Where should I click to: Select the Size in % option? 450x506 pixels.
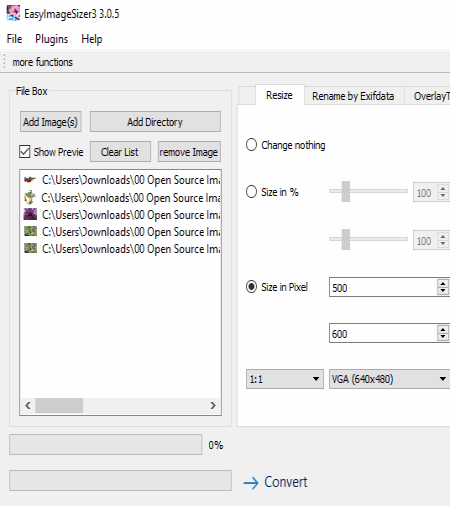(251, 192)
